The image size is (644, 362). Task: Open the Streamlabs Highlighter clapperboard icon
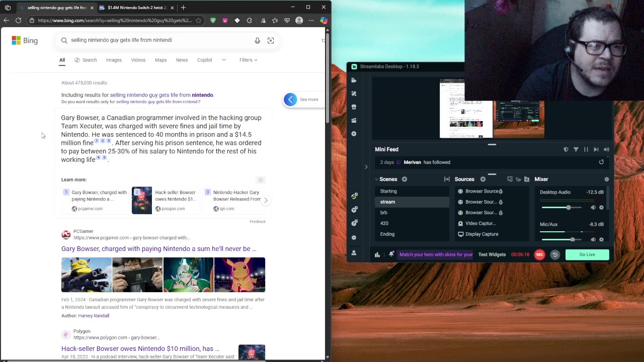coord(354,120)
